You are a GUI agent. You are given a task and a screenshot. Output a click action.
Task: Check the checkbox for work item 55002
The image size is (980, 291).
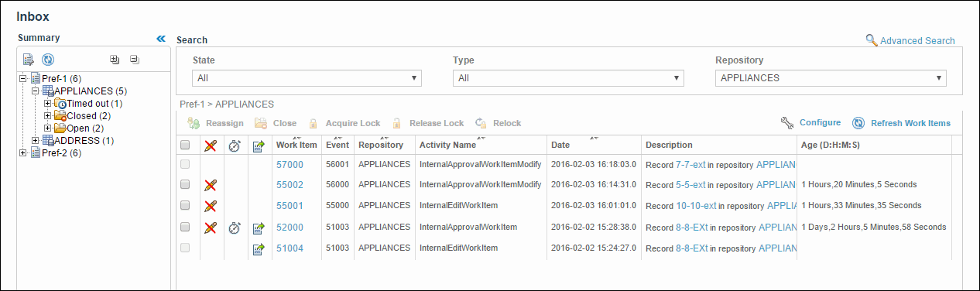tap(185, 185)
